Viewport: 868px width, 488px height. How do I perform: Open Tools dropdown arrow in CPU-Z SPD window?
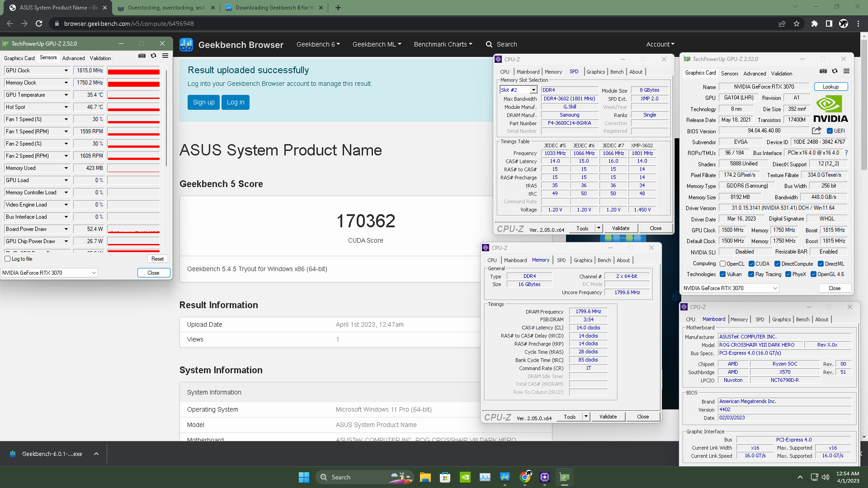(x=599, y=228)
